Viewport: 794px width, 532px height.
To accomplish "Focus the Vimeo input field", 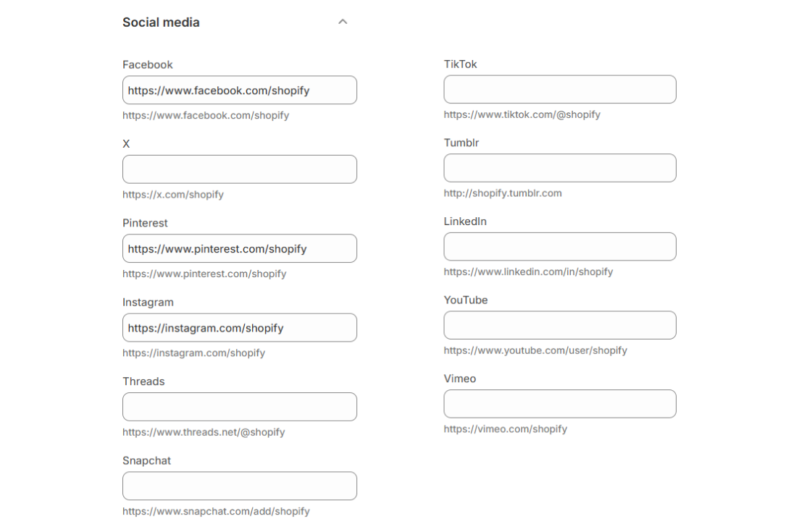I will [x=559, y=404].
